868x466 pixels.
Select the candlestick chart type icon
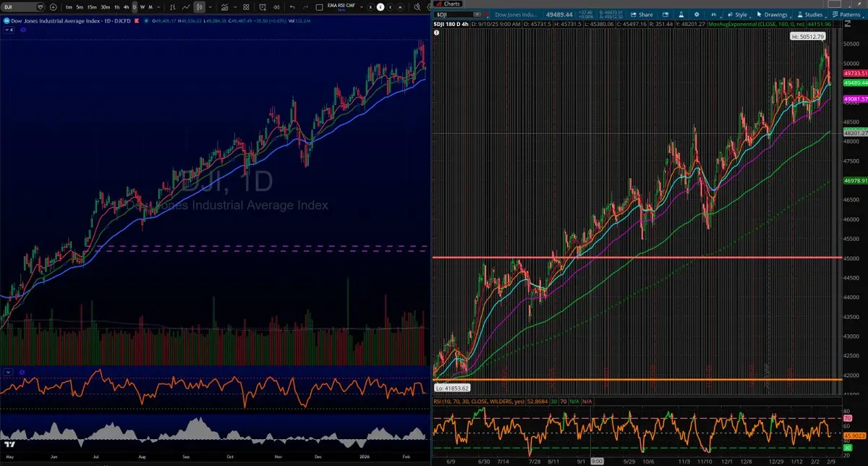(198, 7)
